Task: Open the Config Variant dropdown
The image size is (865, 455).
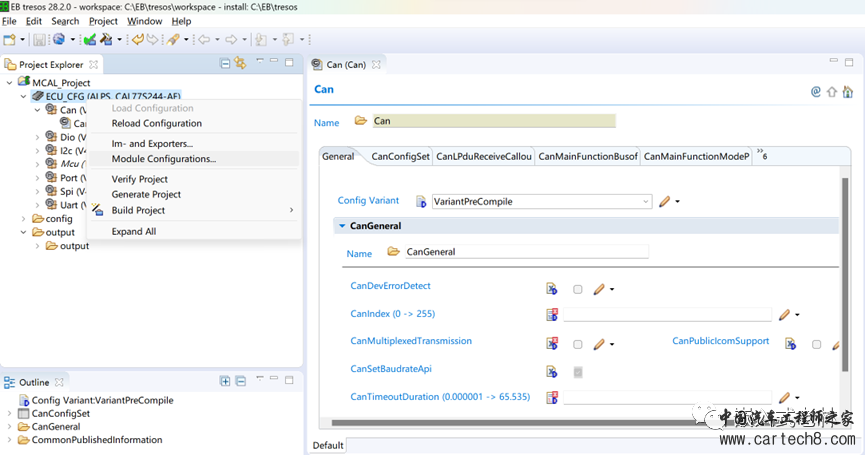Action: click(x=645, y=201)
